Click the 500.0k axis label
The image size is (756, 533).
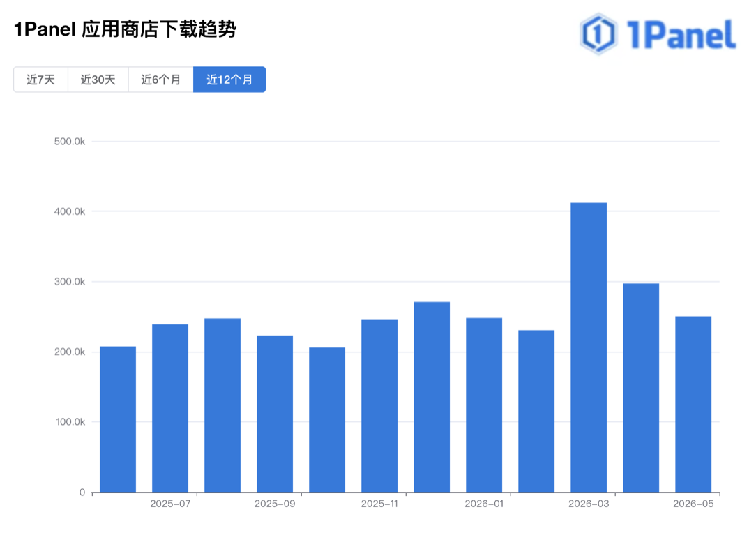click(70, 142)
